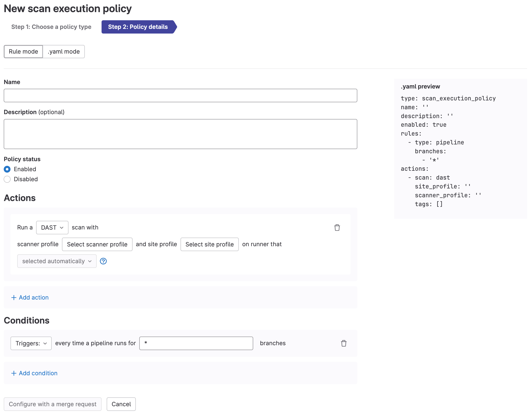Delete the DAST scan action with trash icon

337,228
